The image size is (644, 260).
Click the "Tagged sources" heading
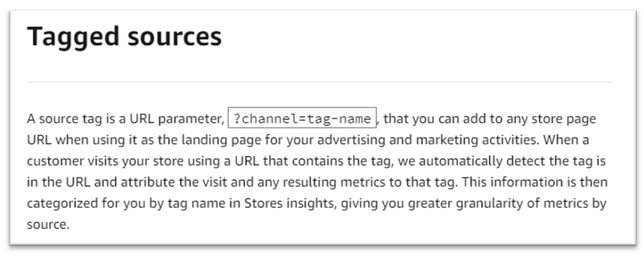coord(124,37)
